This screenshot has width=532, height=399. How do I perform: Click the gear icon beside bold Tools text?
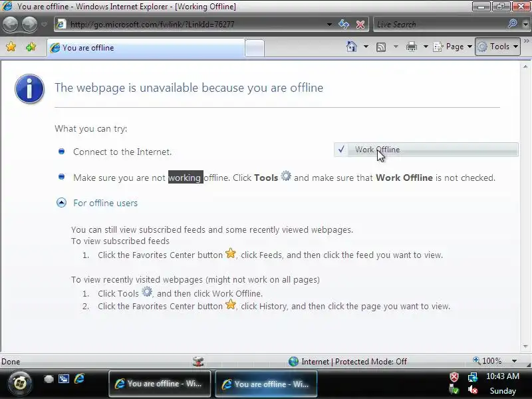click(x=286, y=176)
